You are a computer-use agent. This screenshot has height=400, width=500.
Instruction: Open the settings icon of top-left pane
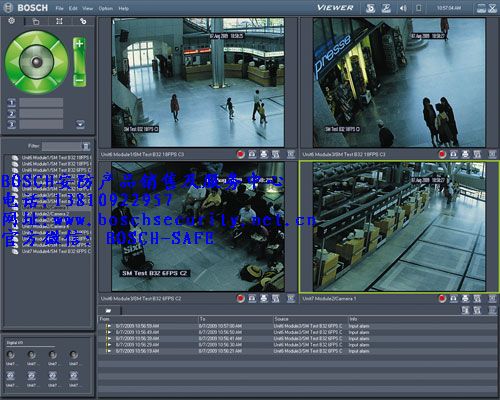276,154
